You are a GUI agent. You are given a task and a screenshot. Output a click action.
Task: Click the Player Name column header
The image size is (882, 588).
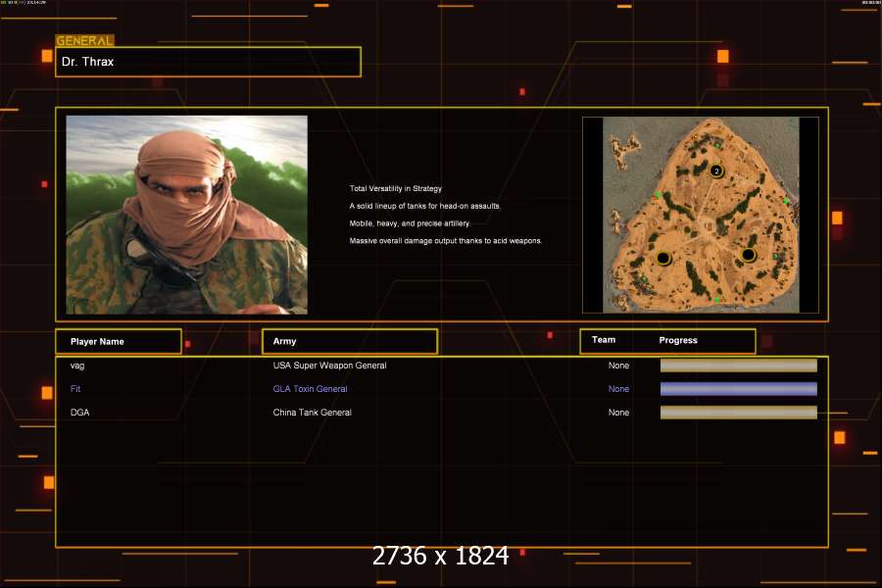click(119, 342)
